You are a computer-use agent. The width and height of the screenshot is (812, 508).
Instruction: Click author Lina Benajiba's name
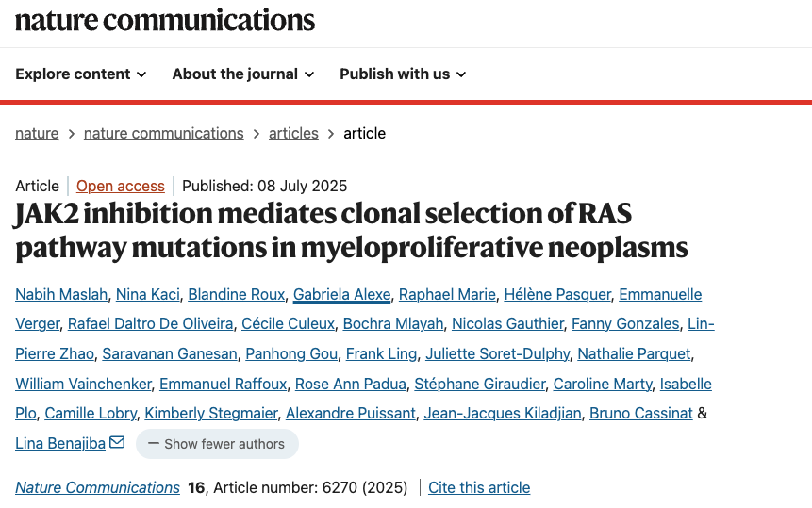pos(60,443)
